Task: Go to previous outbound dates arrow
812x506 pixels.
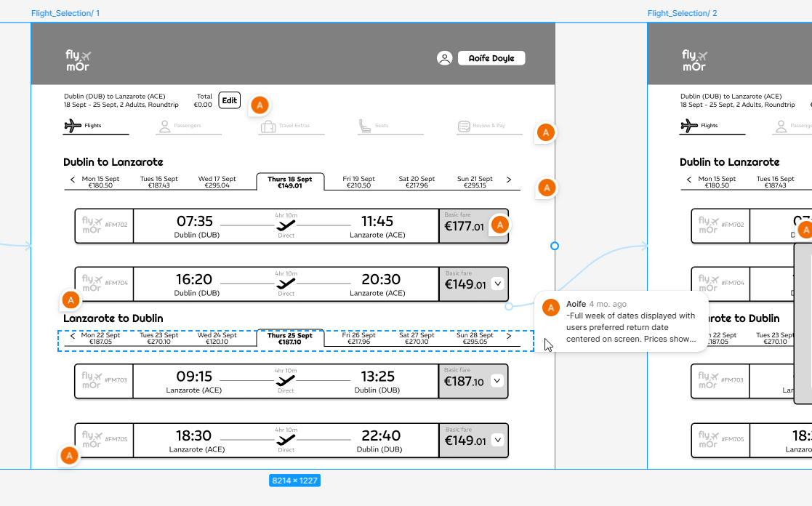Action: 73,180
